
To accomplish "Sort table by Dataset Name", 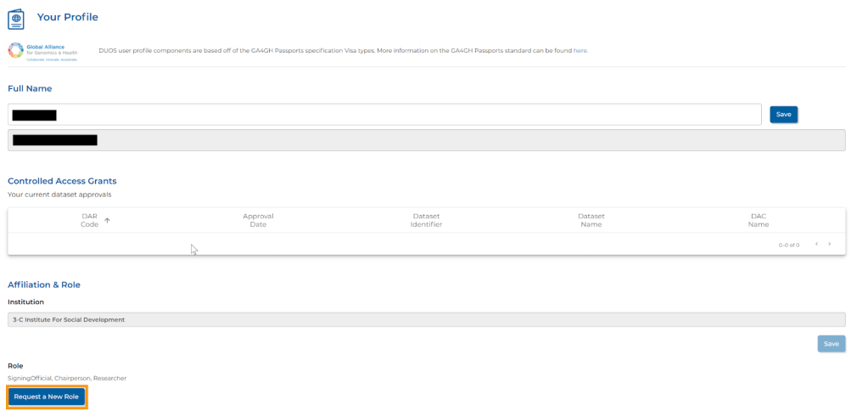I will [591, 220].
